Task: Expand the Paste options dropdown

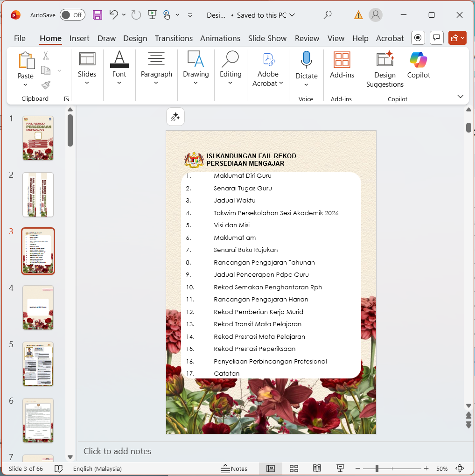Action: tap(25, 85)
